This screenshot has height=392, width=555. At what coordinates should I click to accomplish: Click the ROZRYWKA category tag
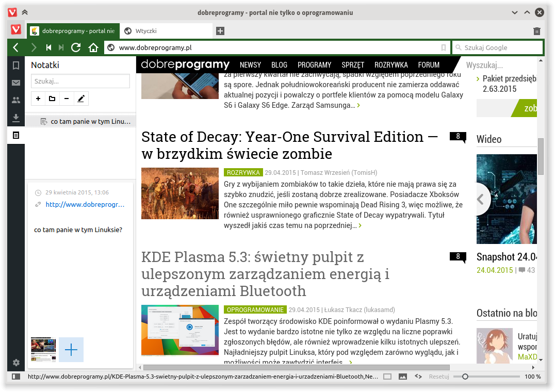coord(243,173)
